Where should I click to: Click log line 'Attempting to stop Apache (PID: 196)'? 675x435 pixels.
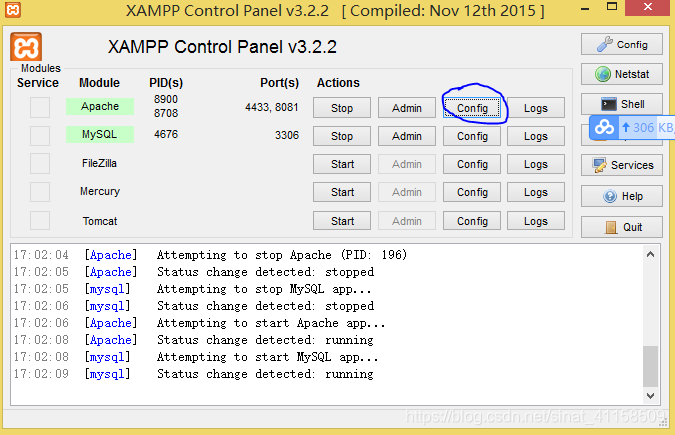pyautogui.click(x=282, y=255)
